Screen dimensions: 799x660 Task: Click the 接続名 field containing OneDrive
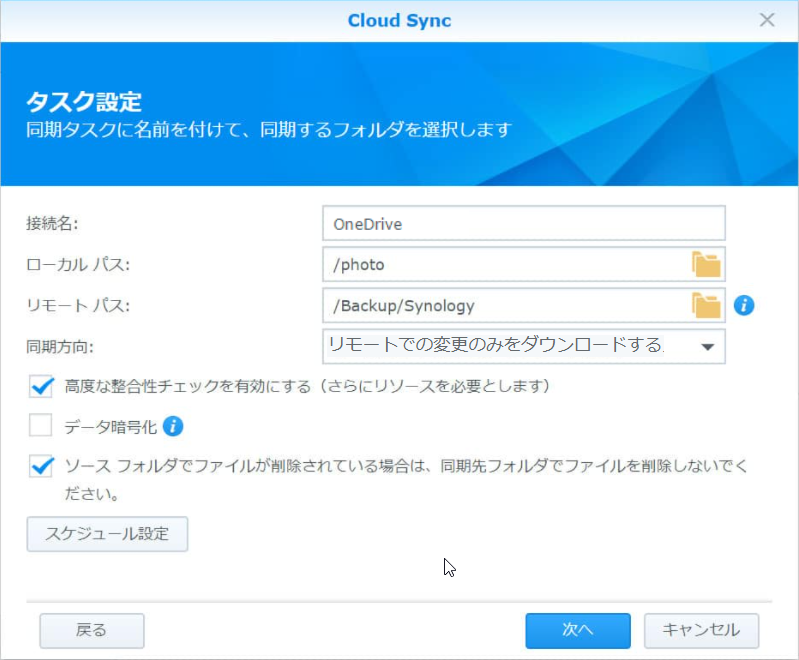point(523,223)
